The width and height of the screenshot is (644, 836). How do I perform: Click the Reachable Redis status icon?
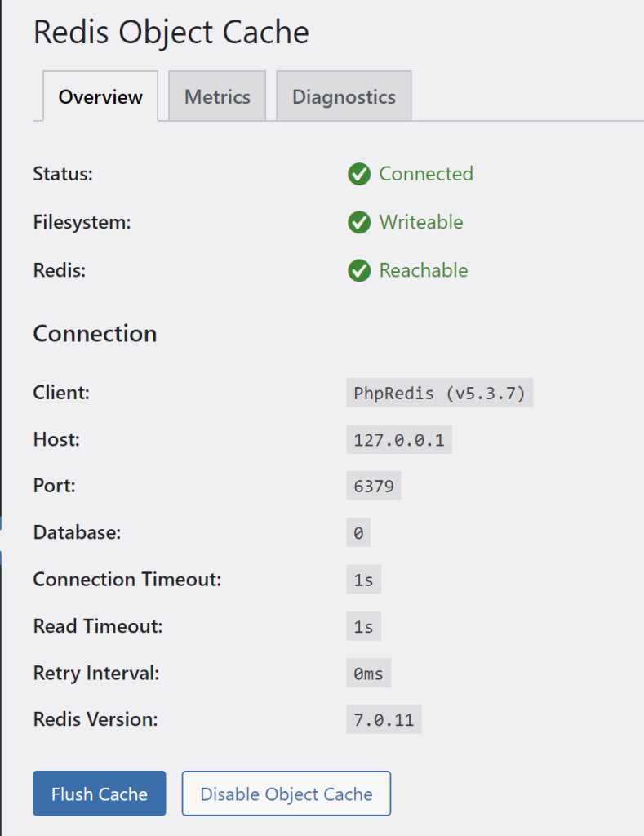[359, 270]
